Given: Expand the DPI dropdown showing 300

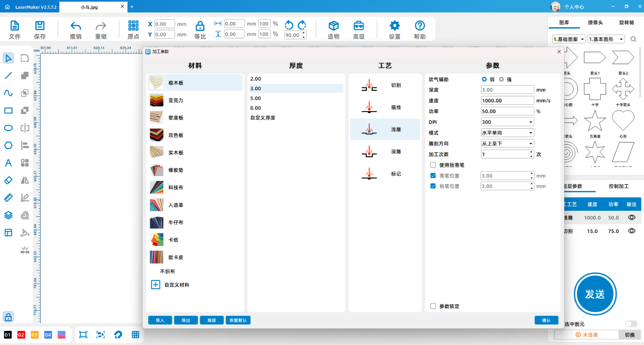Looking at the screenshot, I should tap(507, 122).
